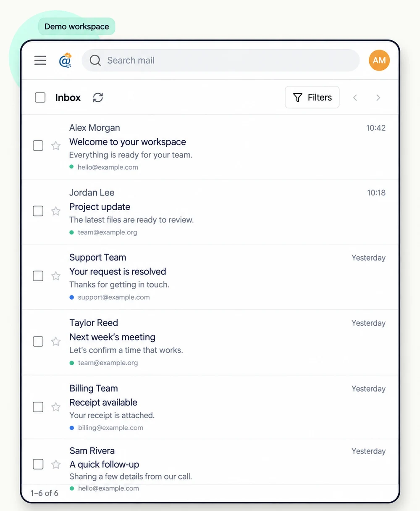Viewport: 420px width, 511px height.
Task: Toggle the select-all checkbox beside Inbox
Action: pyautogui.click(x=40, y=97)
